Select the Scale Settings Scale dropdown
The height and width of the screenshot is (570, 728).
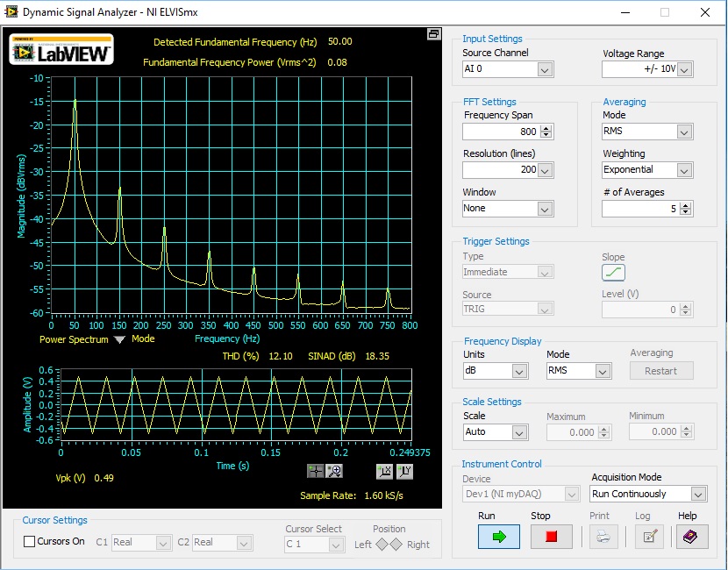[x=519, y=432]
